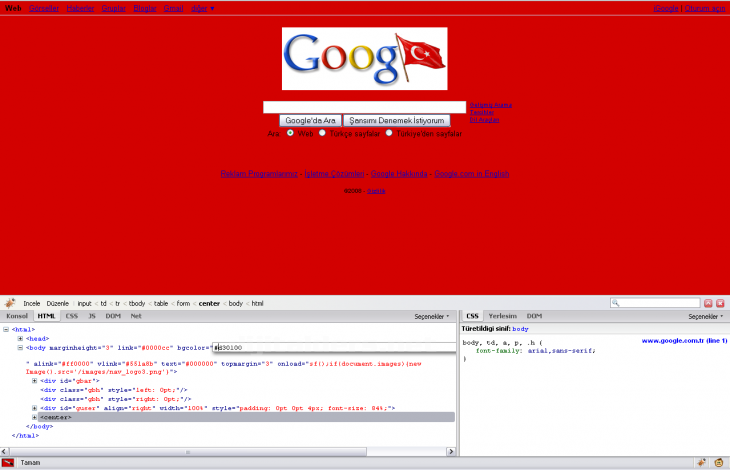The height and width of the screenshot is (470, 730).
Task: Open the Gruplar link
Action: (114, 8)
